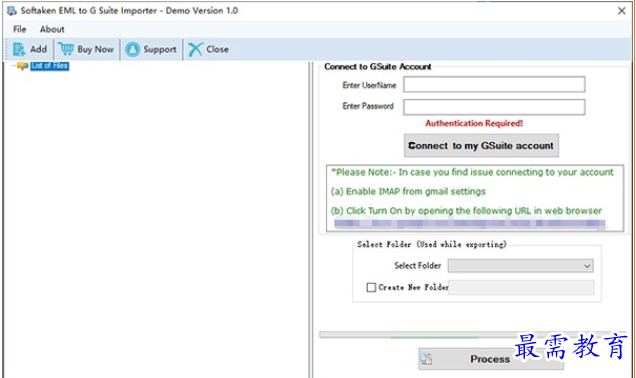
Task: Open the File menu
Action: [19, 29]
